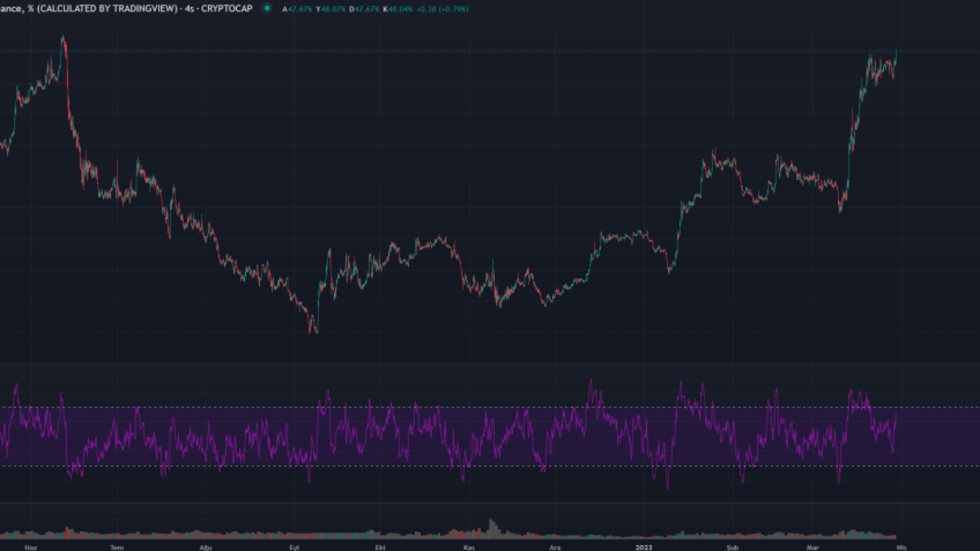The image size is (980, 551).
Task: Click the high value Y48.07%
Action: click(x=330, y=8)
